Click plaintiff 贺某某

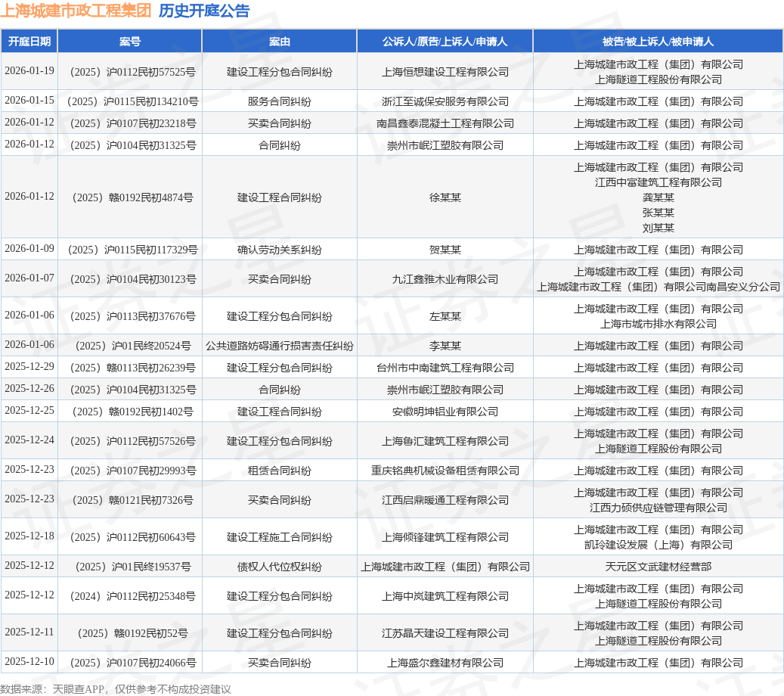coord(445,250)
